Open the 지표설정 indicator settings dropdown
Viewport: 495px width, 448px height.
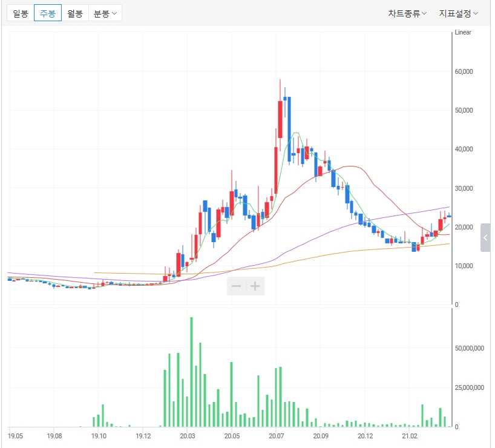(459, 13)
